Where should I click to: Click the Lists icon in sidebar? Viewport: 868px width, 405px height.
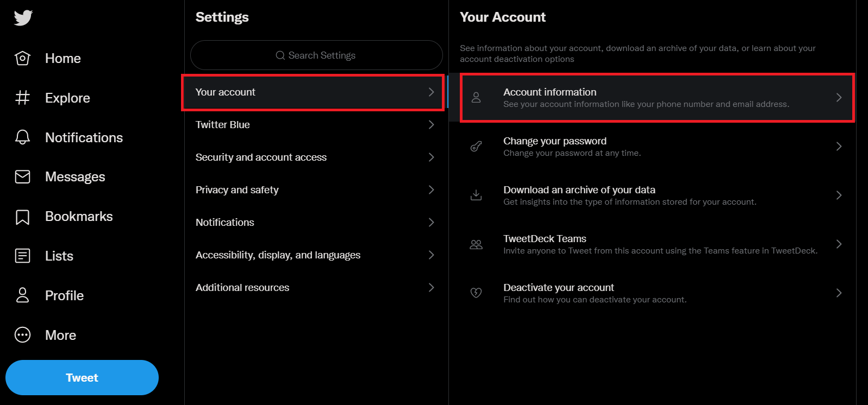22,256
